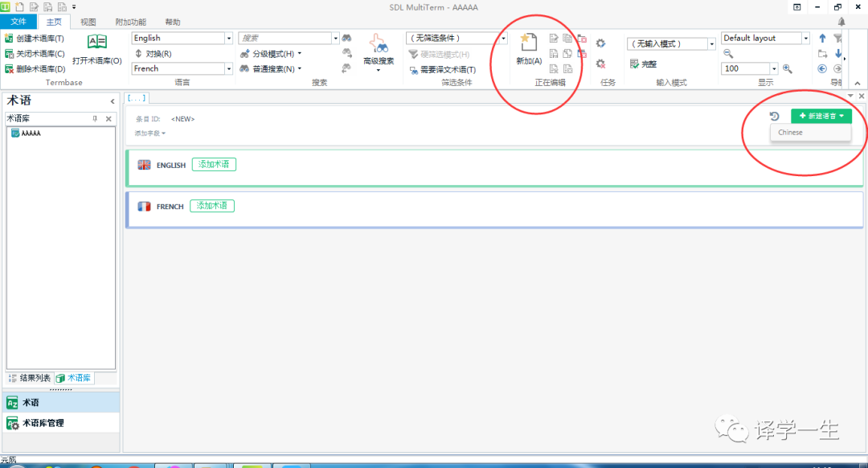
Task: Add a new entry with 新加(A)
Action: (529, 49)
